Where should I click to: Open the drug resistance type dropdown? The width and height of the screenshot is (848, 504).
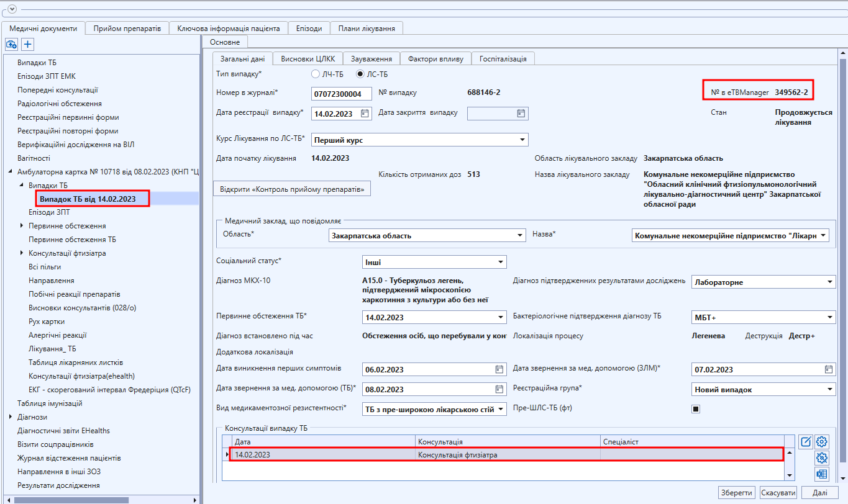pyautogui.click(x=501, y=409)
